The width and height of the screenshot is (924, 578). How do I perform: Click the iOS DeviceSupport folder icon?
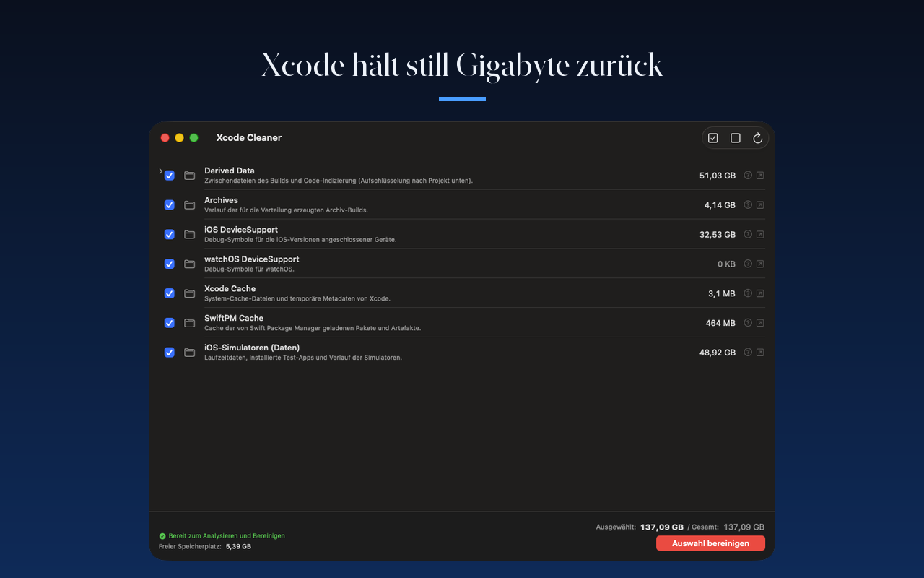(190, 234)
